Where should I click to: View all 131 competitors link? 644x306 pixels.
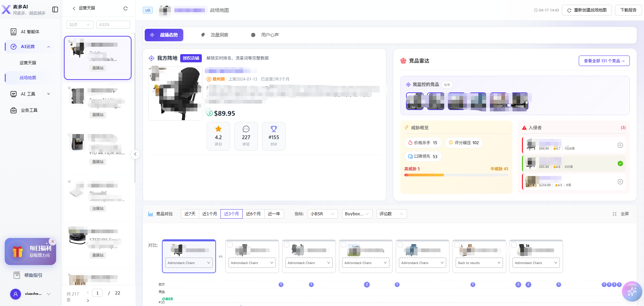(x=604, y=61)
